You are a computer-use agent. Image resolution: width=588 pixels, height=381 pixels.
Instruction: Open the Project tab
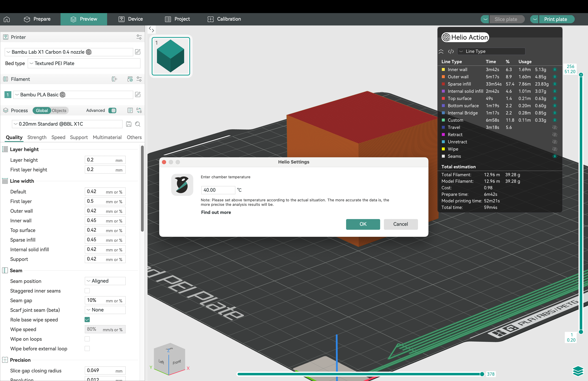[x=177, y=19]
